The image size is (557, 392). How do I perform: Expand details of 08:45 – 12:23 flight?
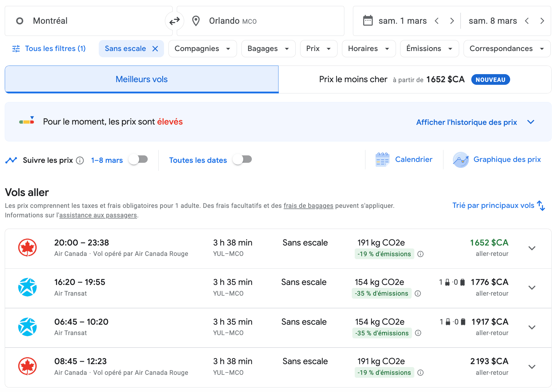(532, 367)
